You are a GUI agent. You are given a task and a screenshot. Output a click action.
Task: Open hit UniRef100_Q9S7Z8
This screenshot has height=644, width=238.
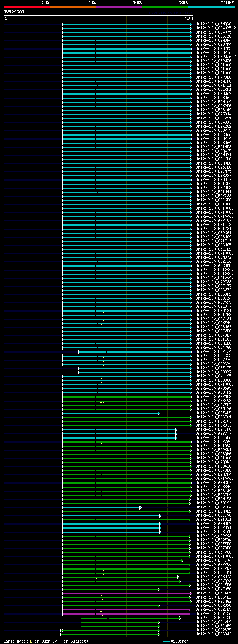pos(213,36)
